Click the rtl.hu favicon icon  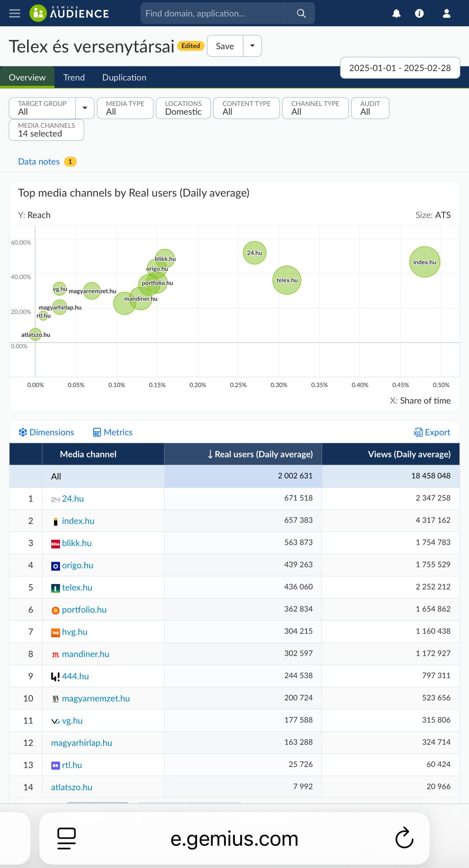tap(55, 766)
